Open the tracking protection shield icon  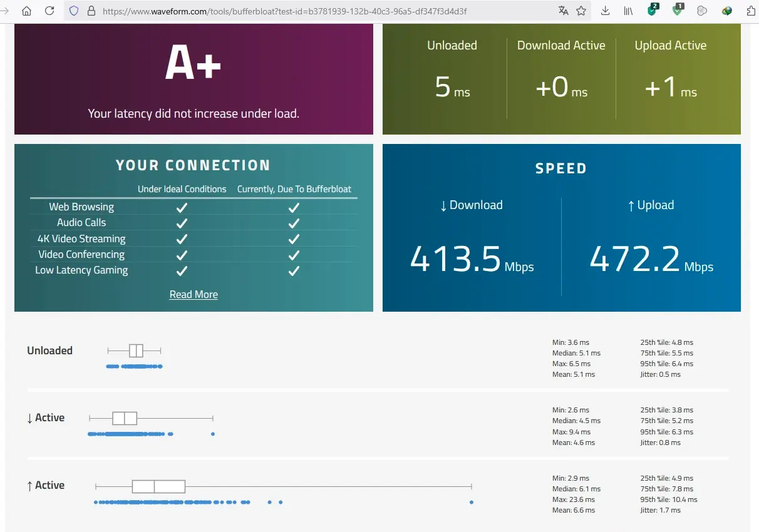(x=74, y=11)
